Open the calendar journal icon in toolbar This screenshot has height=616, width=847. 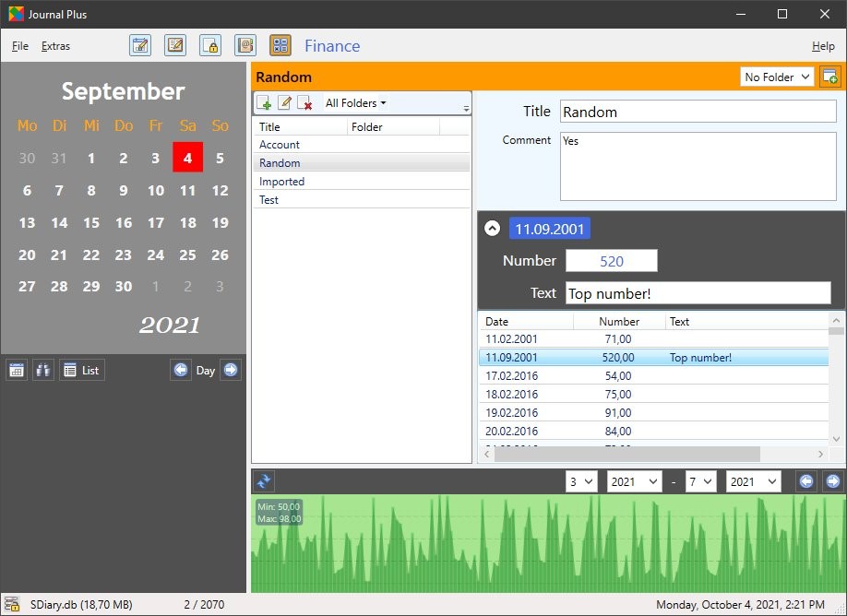pyautogui.click(x=140, y=45)
